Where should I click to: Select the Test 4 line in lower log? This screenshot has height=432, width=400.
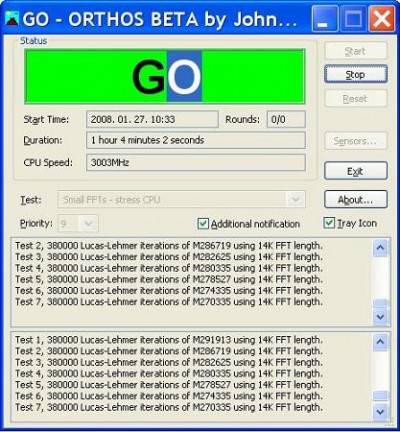[169, 374]
